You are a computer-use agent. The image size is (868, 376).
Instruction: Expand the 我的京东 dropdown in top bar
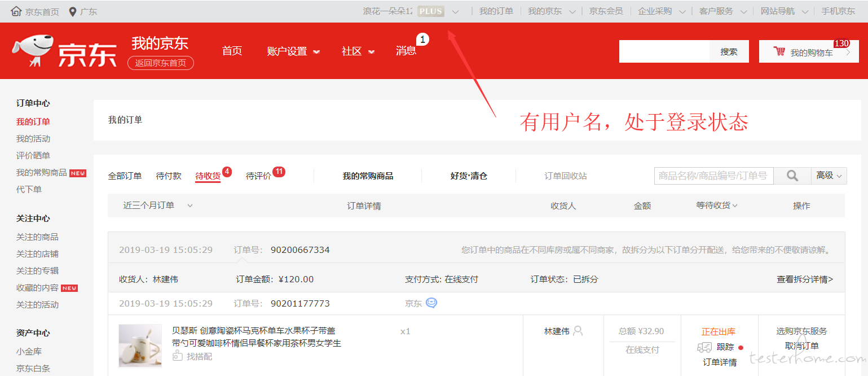point(572,12)
